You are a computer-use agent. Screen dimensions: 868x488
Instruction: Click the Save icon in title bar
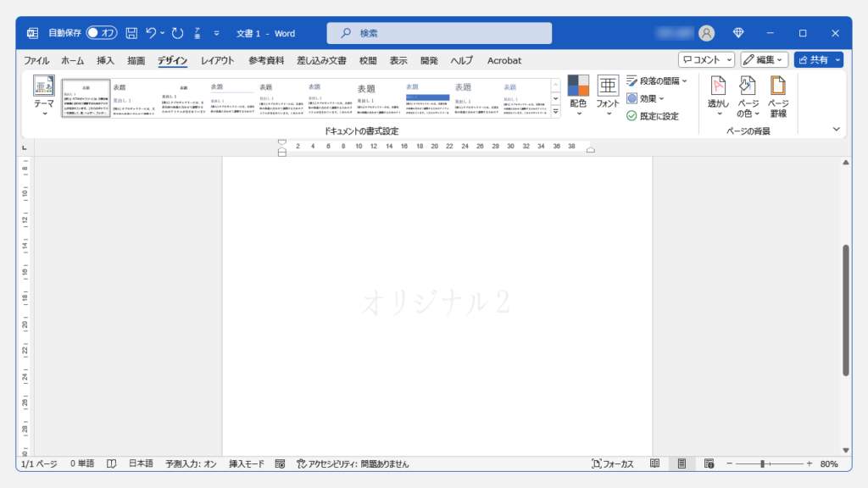coord(131,33)
